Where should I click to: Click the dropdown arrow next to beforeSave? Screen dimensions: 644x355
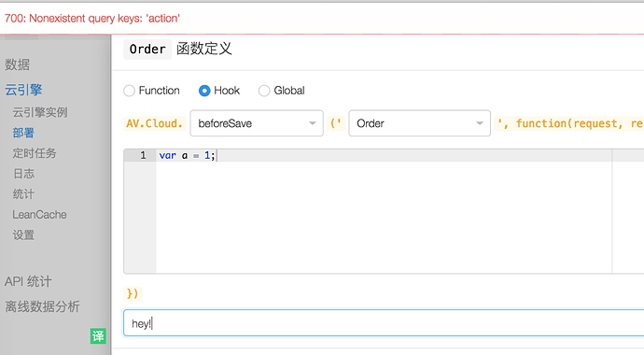[312, 123]
